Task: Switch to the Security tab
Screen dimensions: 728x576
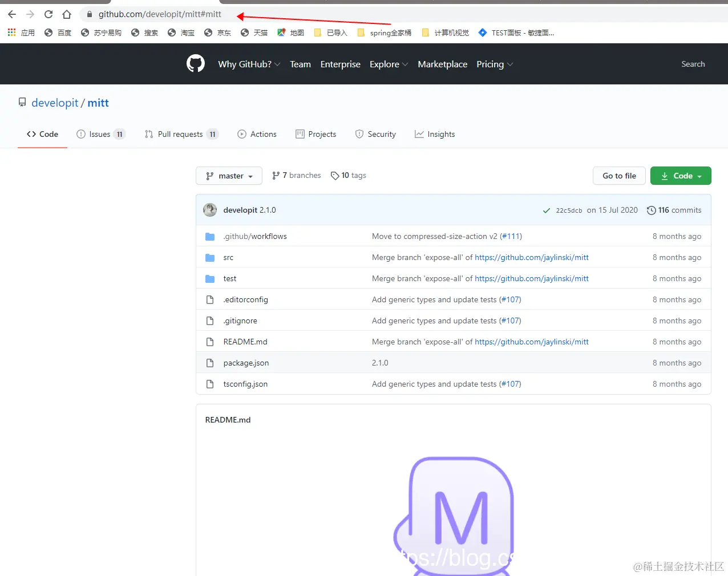Action: (x=375, y=134)
